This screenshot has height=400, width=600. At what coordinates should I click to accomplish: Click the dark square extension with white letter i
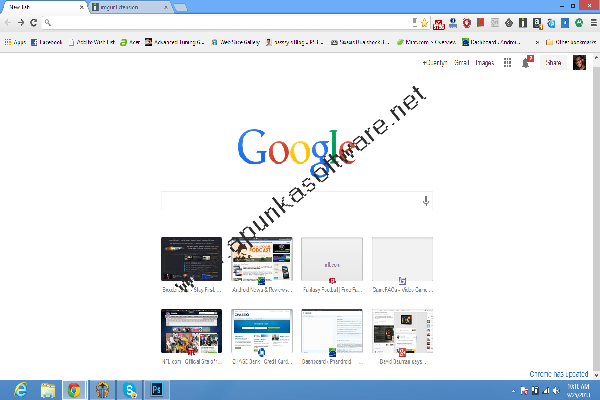(x=523, y=23)
